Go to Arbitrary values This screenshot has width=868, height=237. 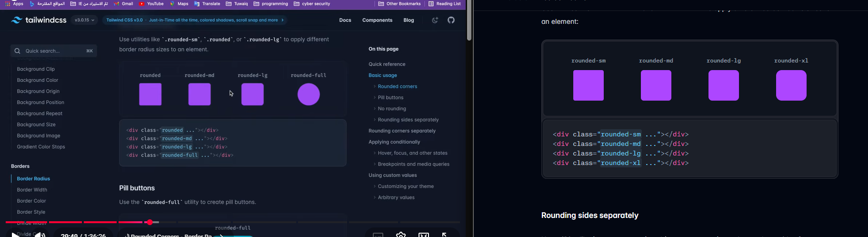point(396,197)
